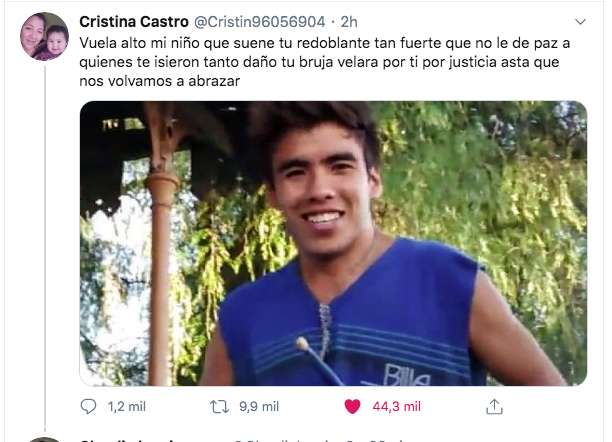The width and height of the screenshot is (612, 442).
Task: Open the Cristina Castro display name
Action: (134, 22)
